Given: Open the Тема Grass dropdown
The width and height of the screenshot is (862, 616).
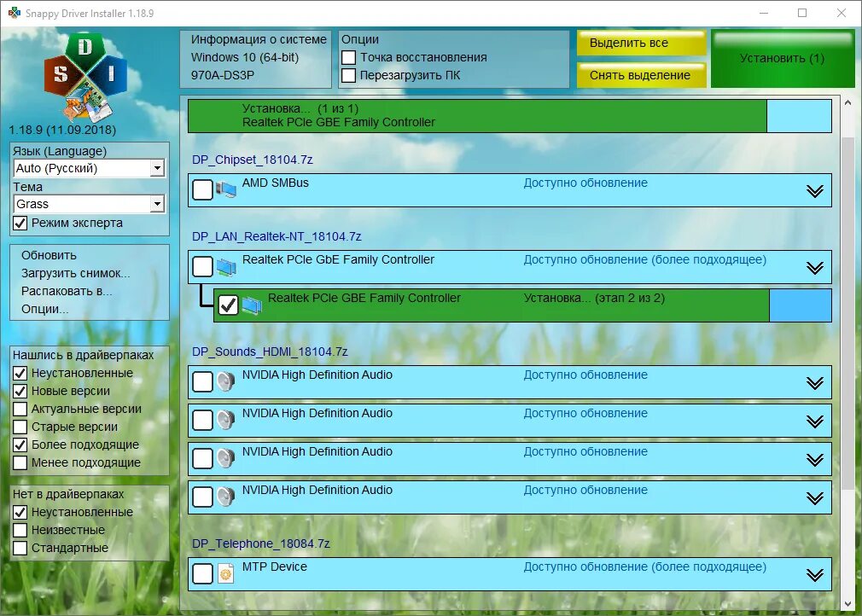Looking at the screenshot, I should pyautogui.click(x=157, y=204).
